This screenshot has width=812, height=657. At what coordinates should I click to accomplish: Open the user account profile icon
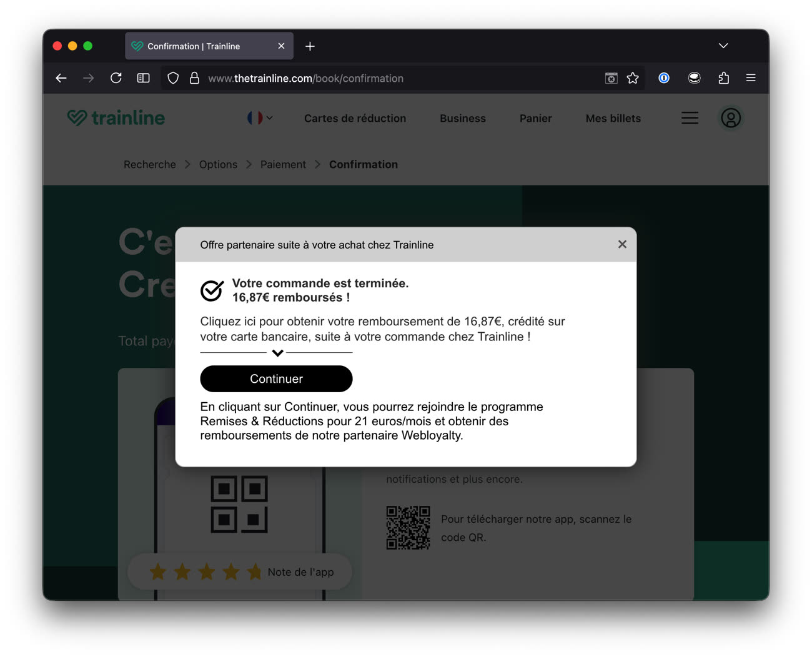(x=730, y=118)
